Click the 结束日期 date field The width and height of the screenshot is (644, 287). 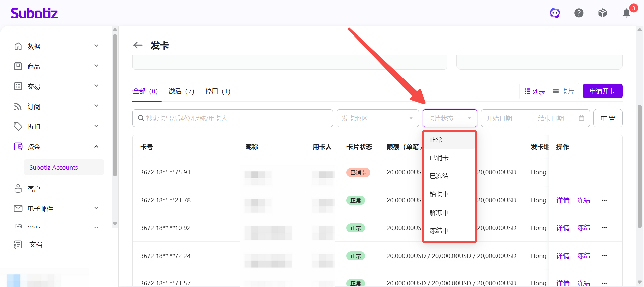click(x=551, y=118)
